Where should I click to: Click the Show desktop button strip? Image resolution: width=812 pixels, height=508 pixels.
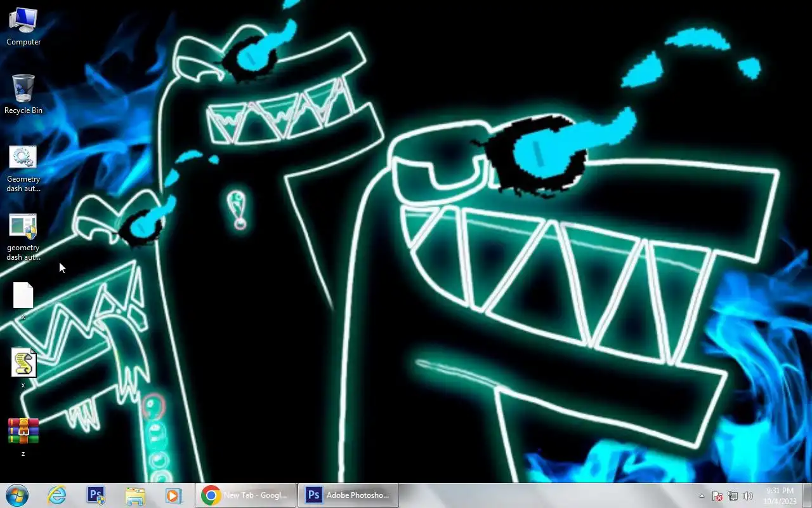807,495
